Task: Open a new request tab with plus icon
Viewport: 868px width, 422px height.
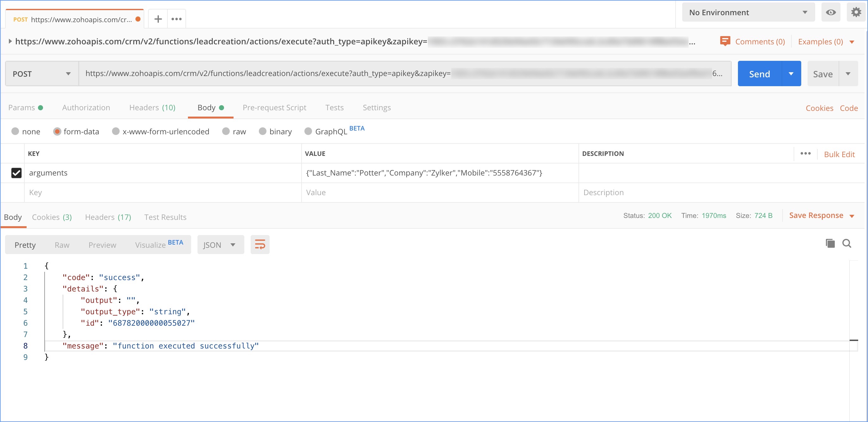Action: click(x=158, y=19)
